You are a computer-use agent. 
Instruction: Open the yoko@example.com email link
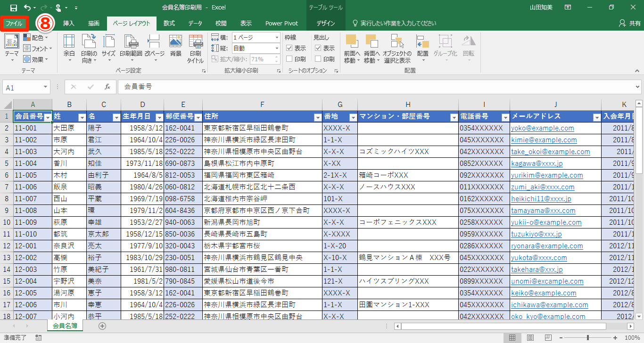pyautogui.click(x=543, y=128)
